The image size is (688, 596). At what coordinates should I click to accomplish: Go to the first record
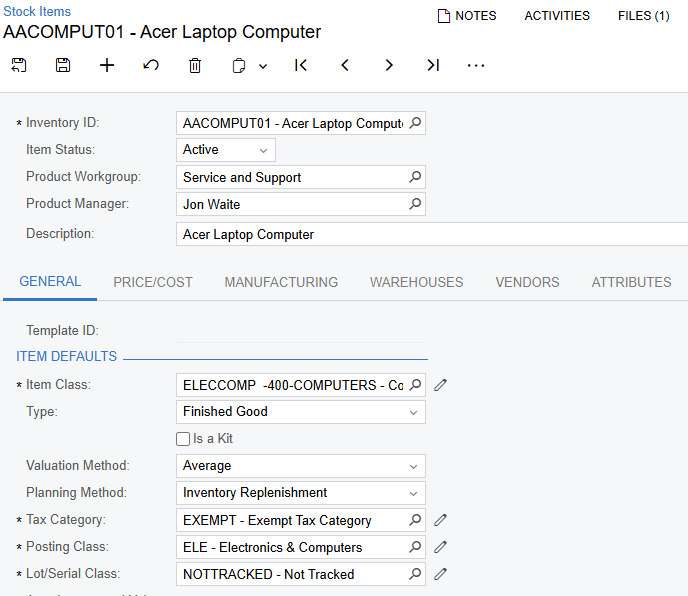[301, 65]
